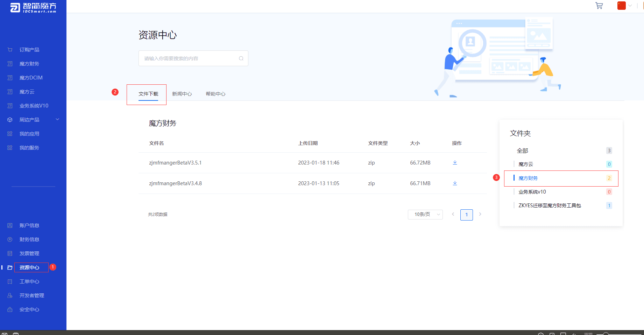Click the 文件类型 column header
The width and height of the screenshot is (644, 335).
pyautogui.click(x=378, y=143)
